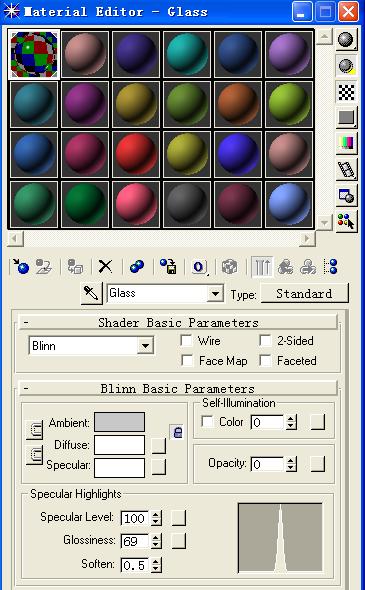Click the Self-Illumination value field
This screenshot has height=590, width=365.
268,422
